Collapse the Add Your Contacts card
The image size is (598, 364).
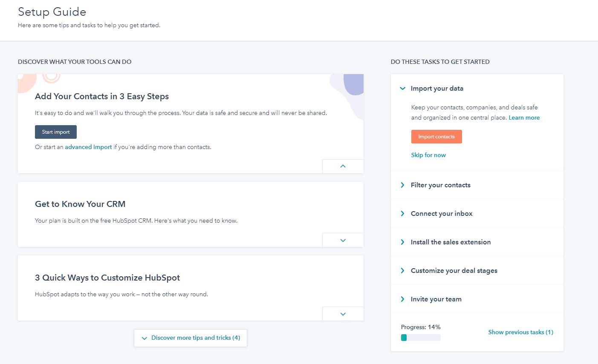[x=343, y=166]
